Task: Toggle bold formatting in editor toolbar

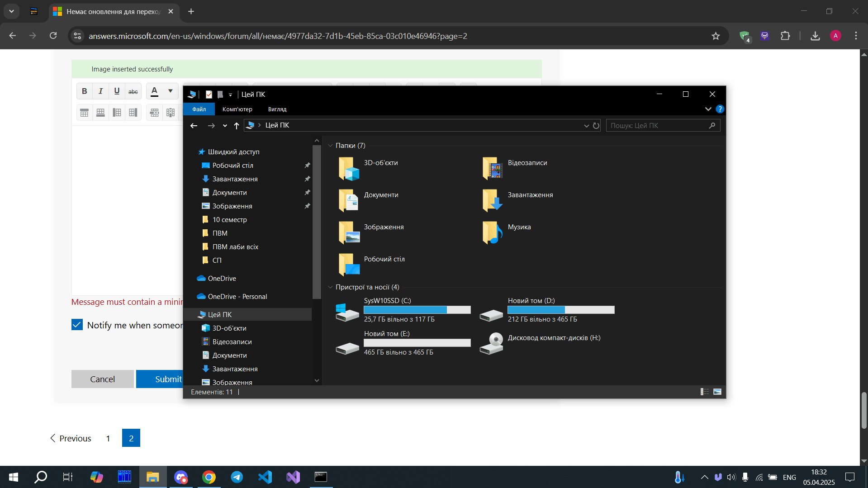Action: pos(84,91)
